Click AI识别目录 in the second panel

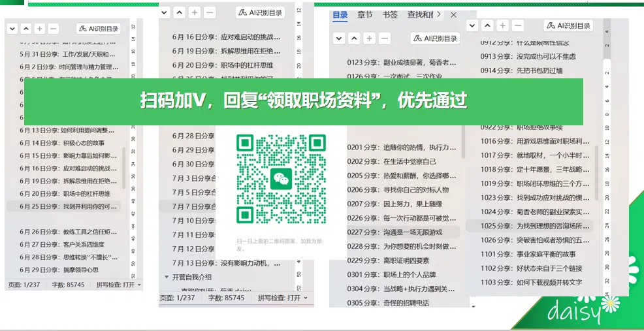pyautogui.click(x=261, y=12)
